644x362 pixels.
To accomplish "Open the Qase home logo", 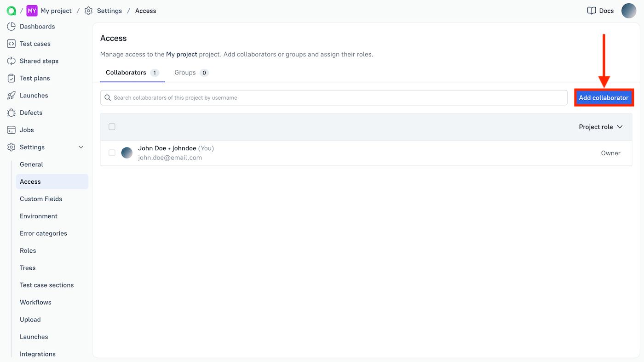I will pyautogui.click(x=11, y=11).
